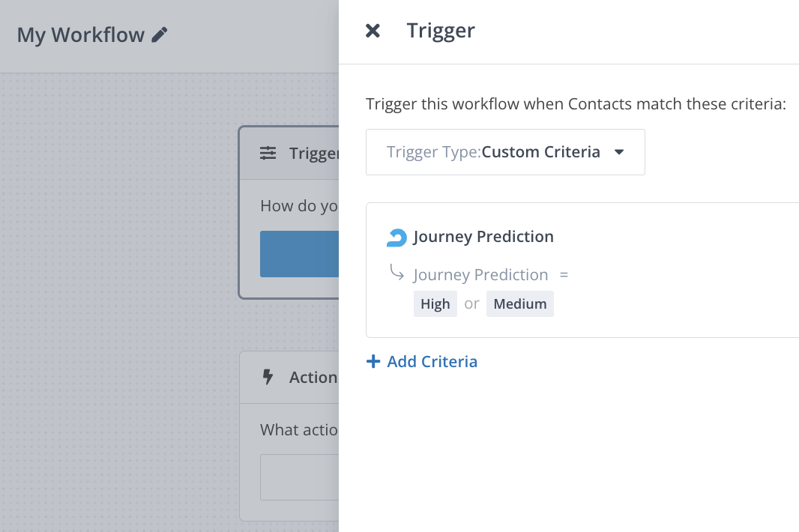Click the pencil icon beside My Workflow
The width and height of the screenshot is (799, 532).
coord(160,34)
